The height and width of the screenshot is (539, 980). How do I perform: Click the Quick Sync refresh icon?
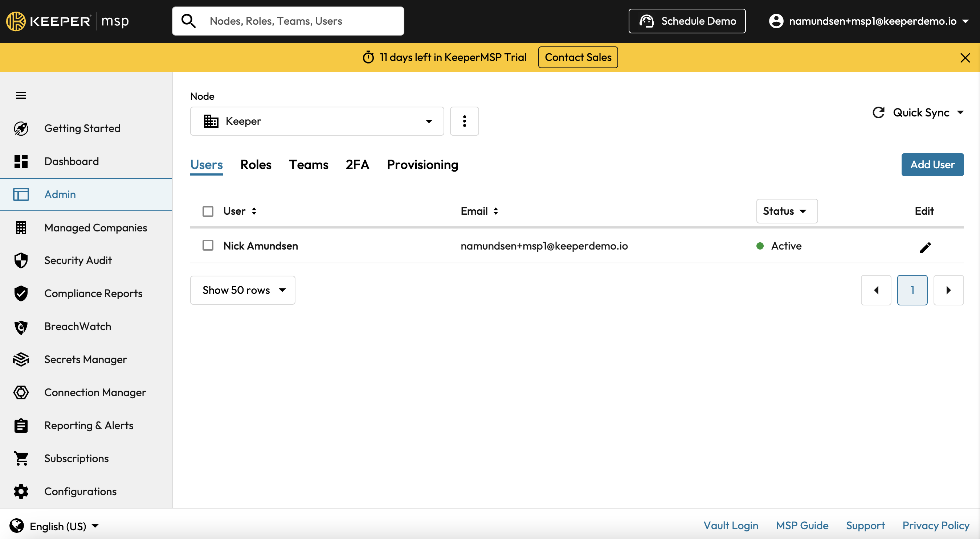pyautogui.click(x=878, y=112)
